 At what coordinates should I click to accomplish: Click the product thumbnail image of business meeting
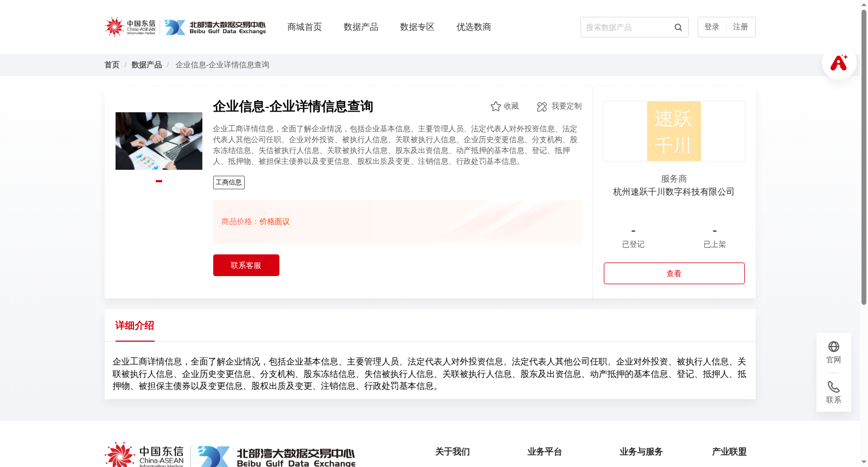click(159, 141)
